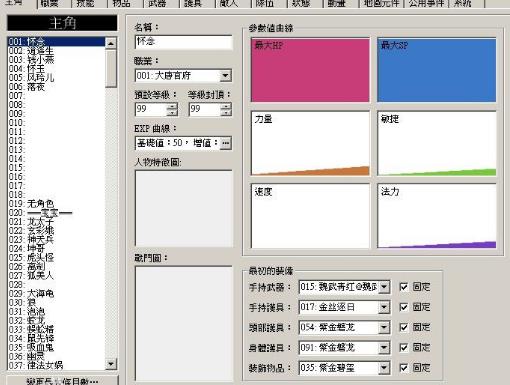Click the 預設等級 number field
The width and height of the screenshot is (510, 385).
[151, 109]
